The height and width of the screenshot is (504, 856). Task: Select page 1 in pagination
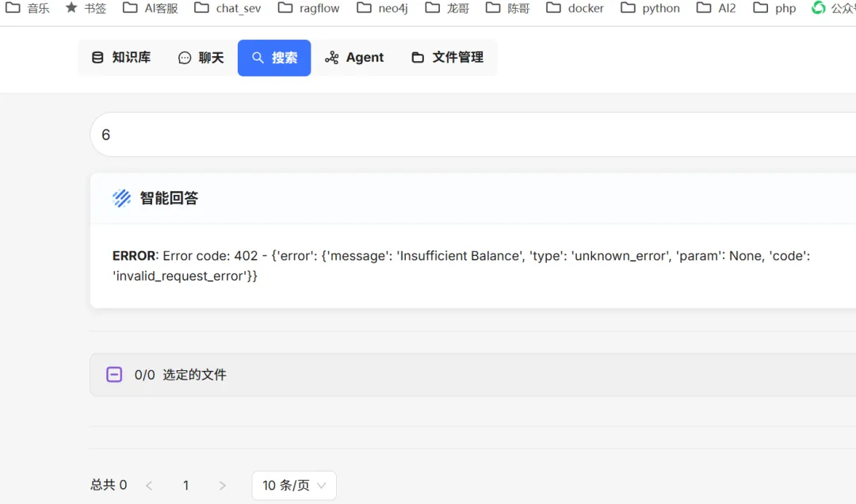pyautogui.click(x=185, y=486)
